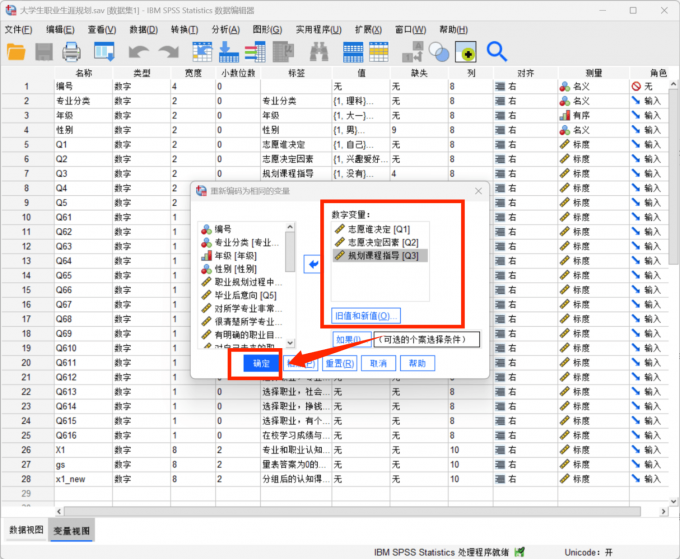Open the 分析(A) menu
This screenshot has height=559, width=680.
[x=226, y=30]
